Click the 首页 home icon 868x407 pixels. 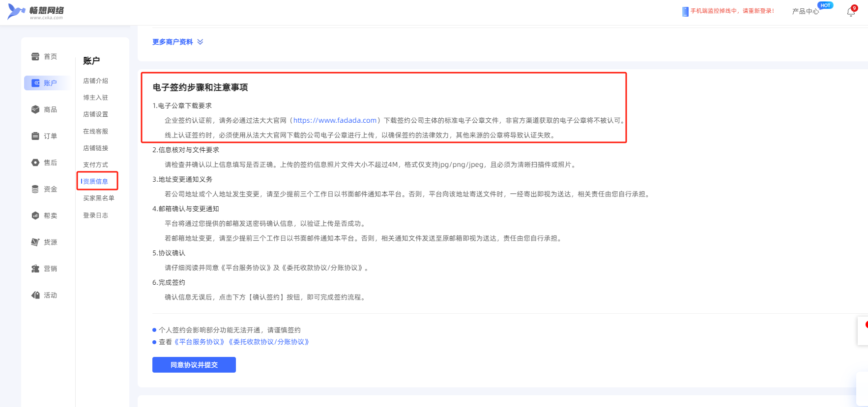[35, 56]
